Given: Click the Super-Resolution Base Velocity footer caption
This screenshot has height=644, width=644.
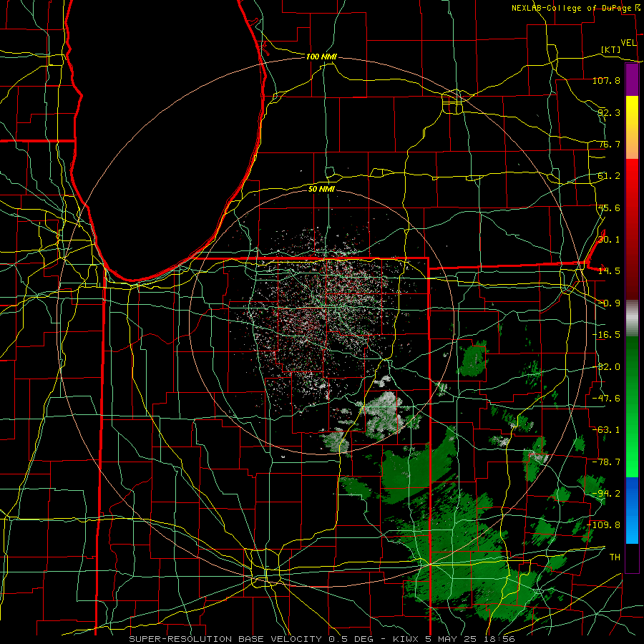Looking at the screenshot, I should click(x=321, y=639).
